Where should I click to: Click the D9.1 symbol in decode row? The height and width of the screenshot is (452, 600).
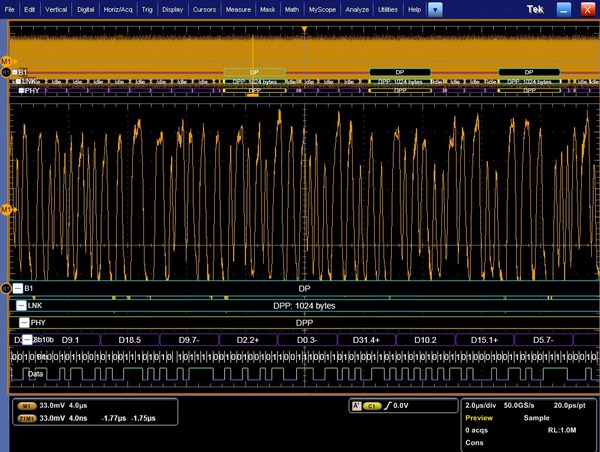[70, 340]
